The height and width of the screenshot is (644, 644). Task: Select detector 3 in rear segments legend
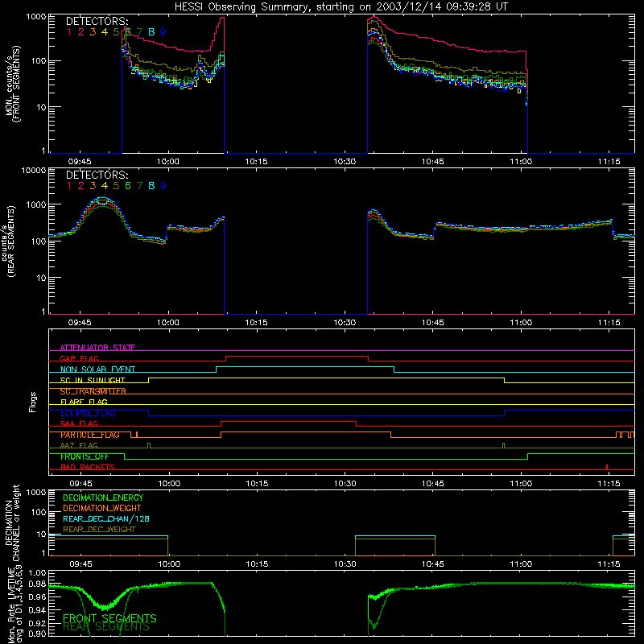click(93, 186)
